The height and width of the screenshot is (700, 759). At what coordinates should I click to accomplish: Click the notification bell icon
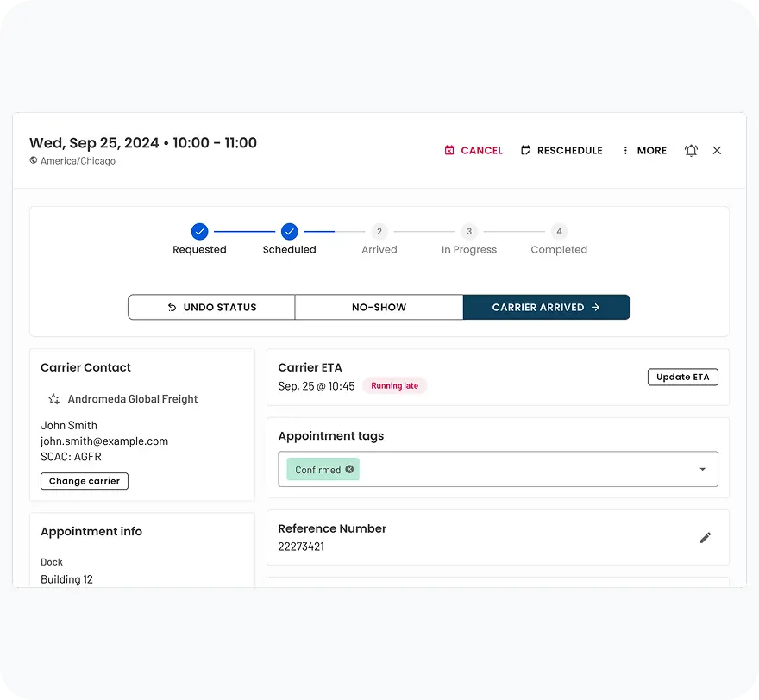tap(691, 150)
